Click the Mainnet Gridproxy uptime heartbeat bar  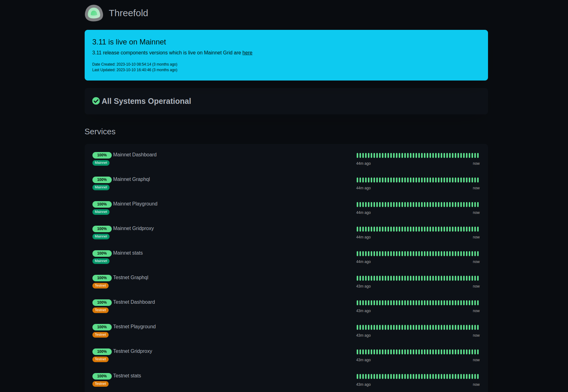pos(417,229)
